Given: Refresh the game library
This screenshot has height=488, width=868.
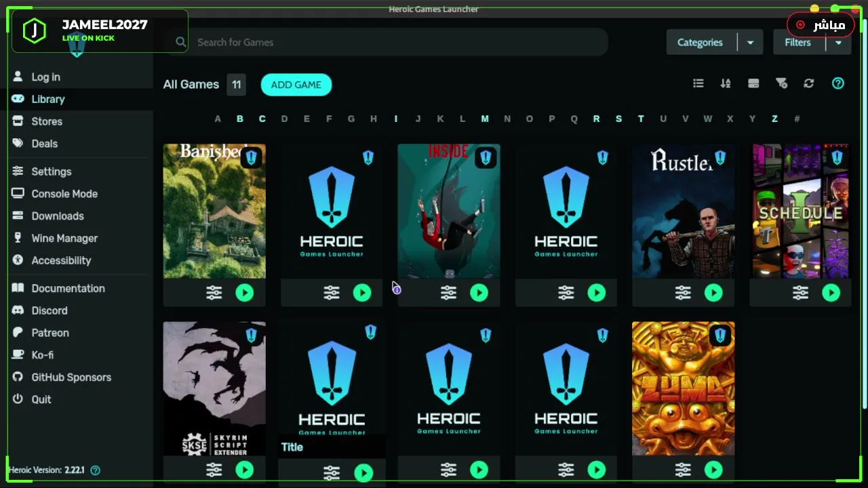Looking at the screenshot, I should 809,83.
